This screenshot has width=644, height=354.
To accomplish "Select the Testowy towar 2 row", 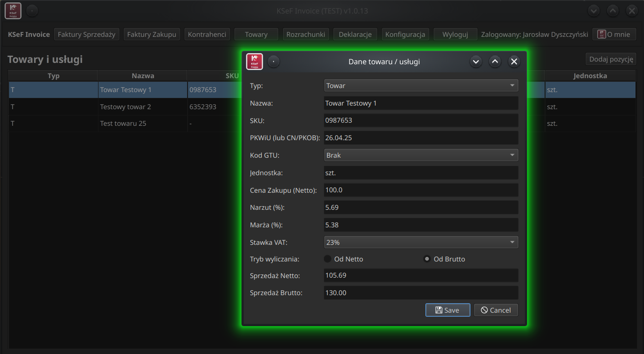I will 125,107.
